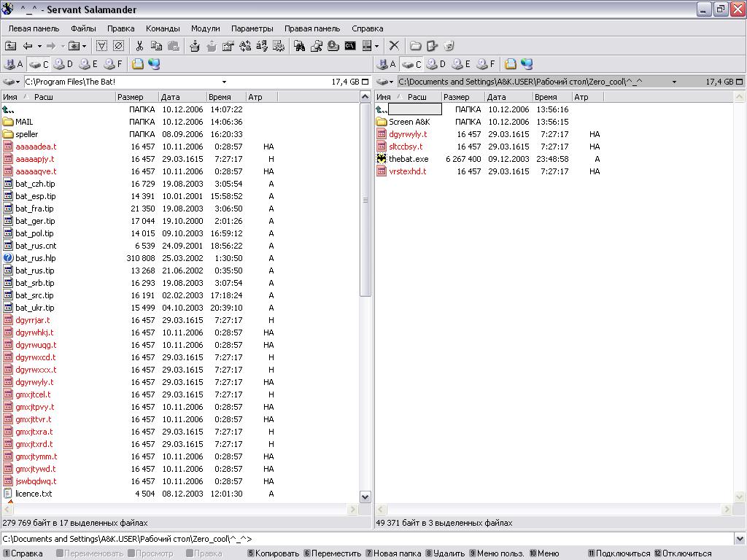This screenshot has height=560, width=747.
Task: Click the Новая папка function key button
Action: (x=393, y=553)
